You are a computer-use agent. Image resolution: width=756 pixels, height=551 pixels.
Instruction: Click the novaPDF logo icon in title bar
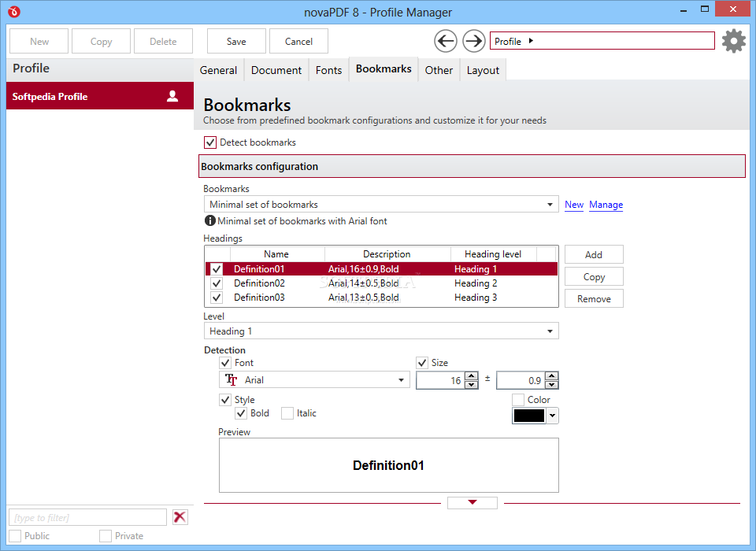[x=14, y=12]
